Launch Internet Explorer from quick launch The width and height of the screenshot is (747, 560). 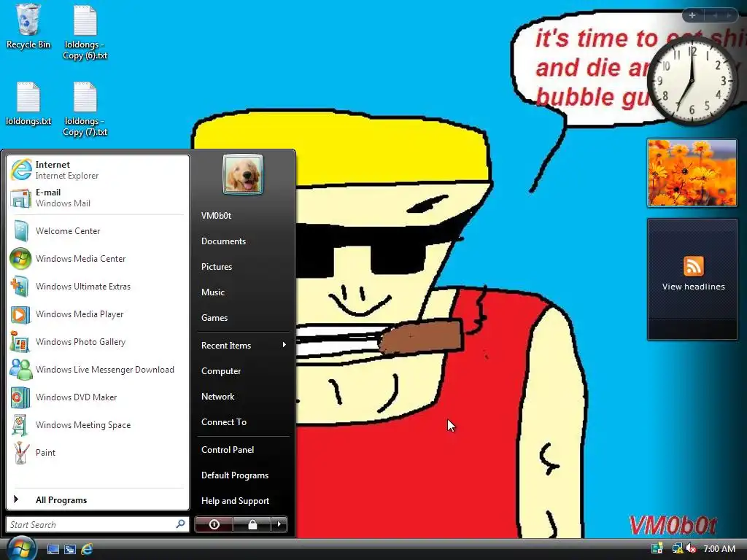pyautogui.click(x=87, y=549)
